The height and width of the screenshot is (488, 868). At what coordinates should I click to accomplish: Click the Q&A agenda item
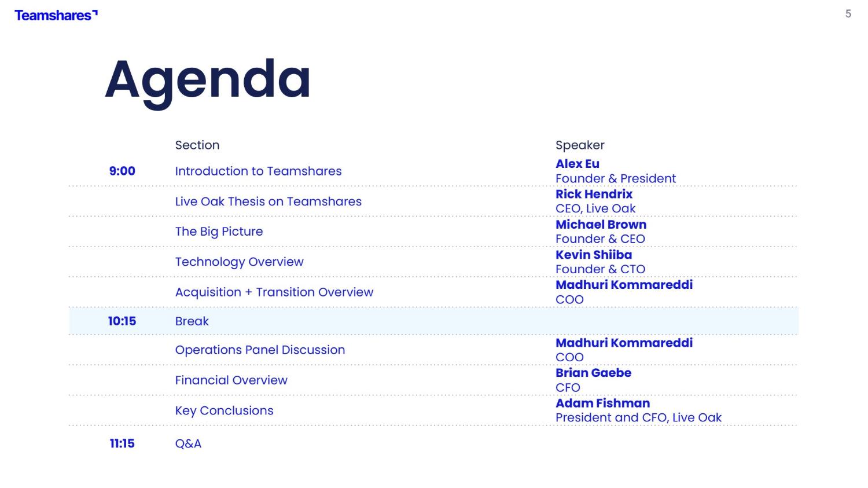(188, 444)
